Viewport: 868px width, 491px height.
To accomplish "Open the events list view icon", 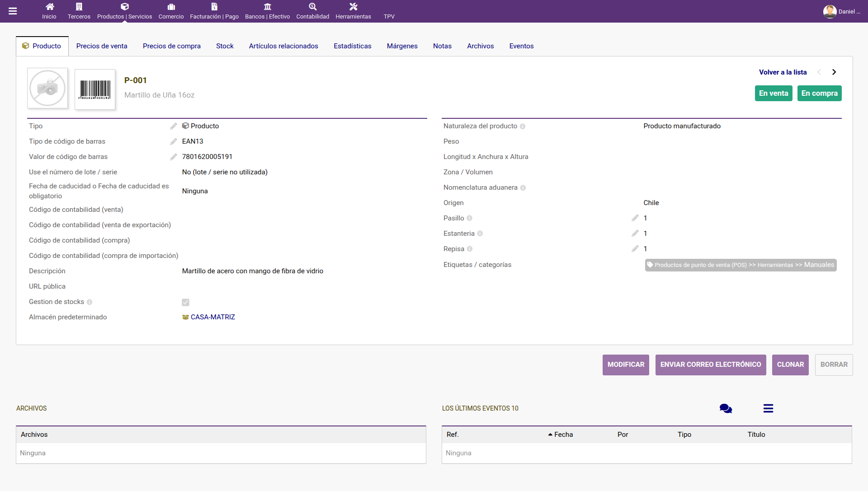I will [x=768, y=408].
